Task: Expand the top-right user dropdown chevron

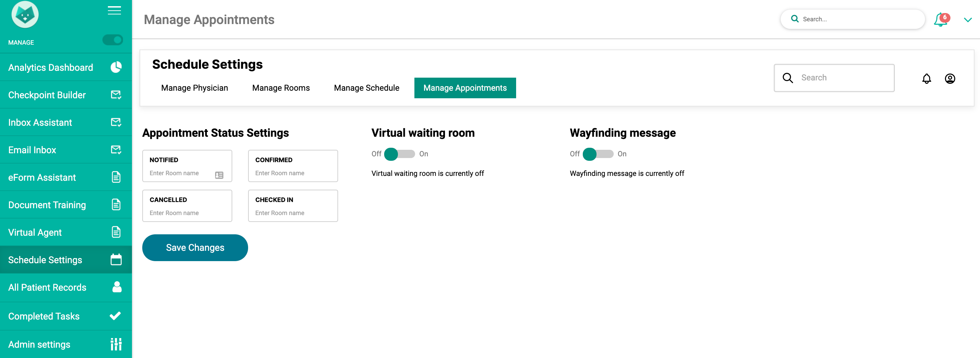Action: tap(968, 20)
